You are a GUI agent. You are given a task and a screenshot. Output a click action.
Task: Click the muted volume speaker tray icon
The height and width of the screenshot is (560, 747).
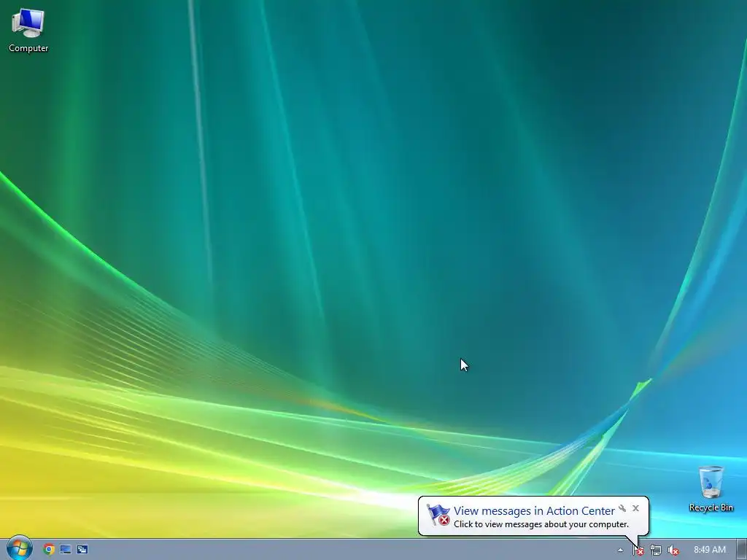pyautogui.click(x=673, y=550)
